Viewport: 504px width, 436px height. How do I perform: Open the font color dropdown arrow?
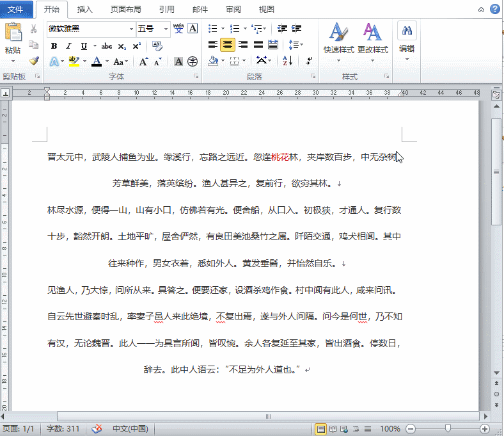[x=107, y=62]
